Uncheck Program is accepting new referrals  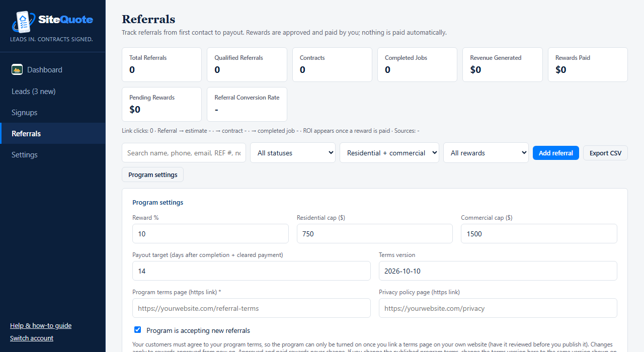pyautogui.click(x=138, y=330)
